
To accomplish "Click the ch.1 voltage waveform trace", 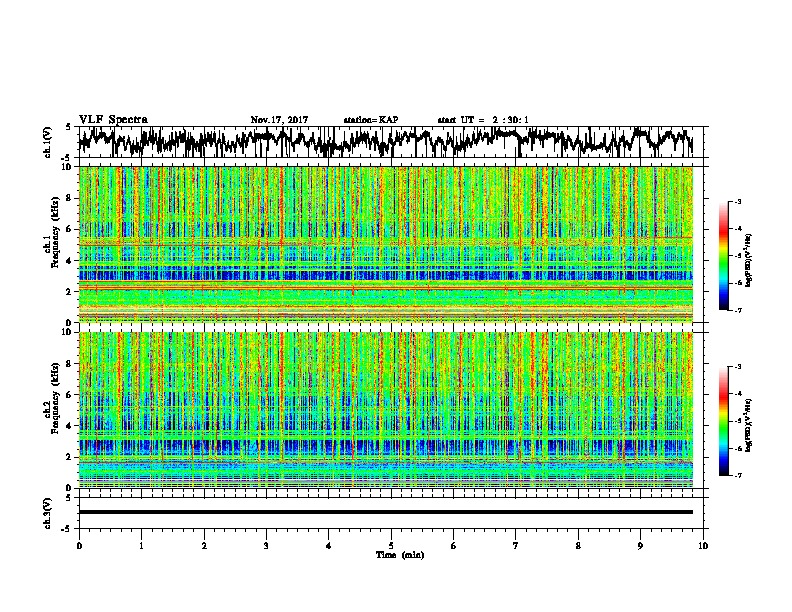I will tap(386, 142).
